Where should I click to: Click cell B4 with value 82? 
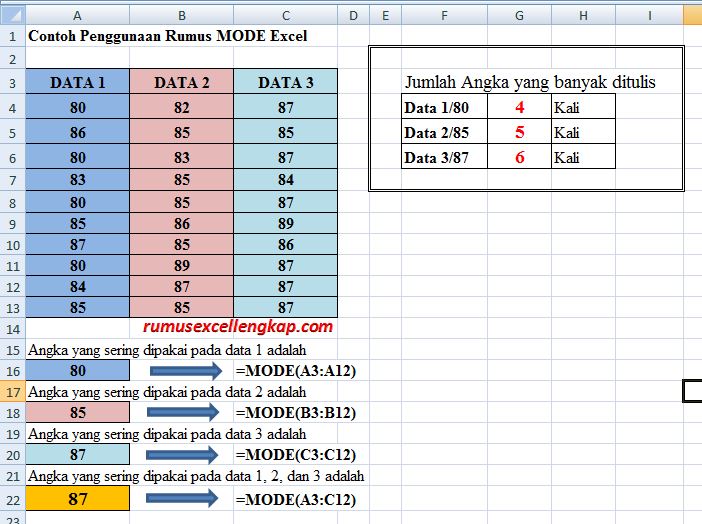coord(182,107)
